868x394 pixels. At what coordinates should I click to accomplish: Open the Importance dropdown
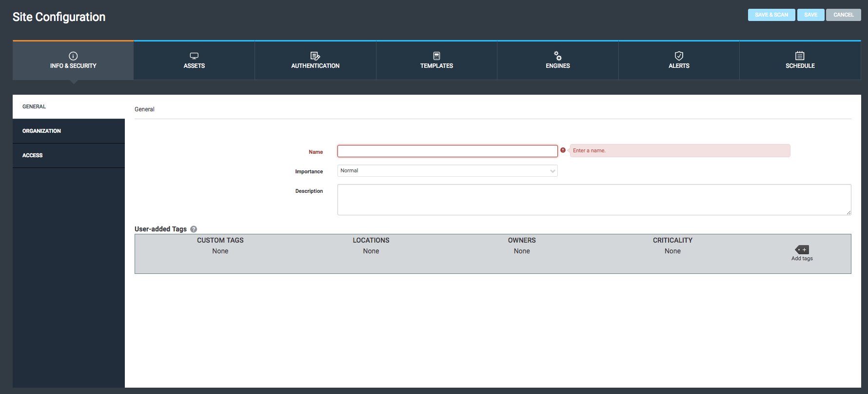click(447, 171)
